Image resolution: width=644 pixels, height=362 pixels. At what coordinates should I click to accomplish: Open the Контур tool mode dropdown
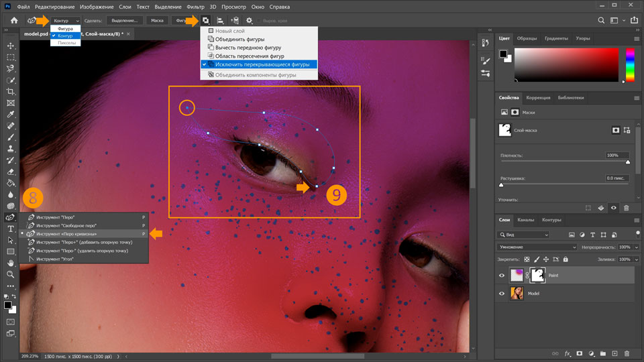65,21
